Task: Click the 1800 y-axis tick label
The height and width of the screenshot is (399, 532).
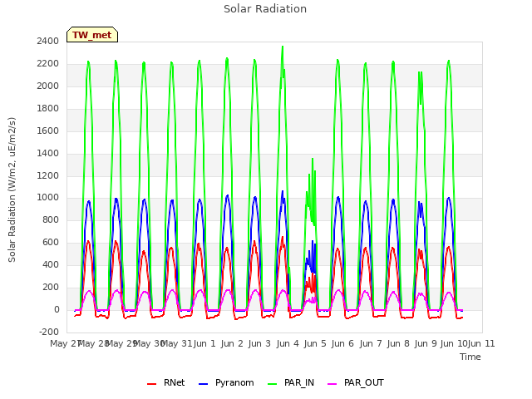Action: tap(48, 108)
